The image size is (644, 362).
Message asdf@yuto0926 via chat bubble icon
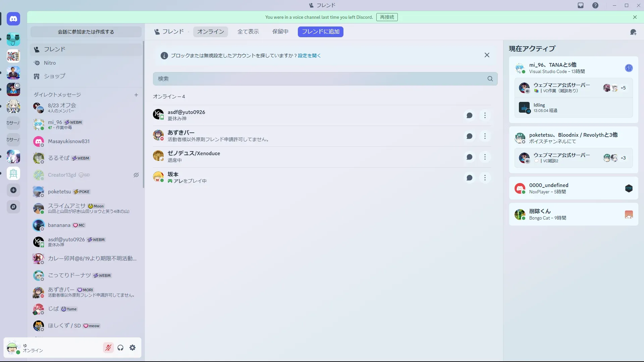[469, 116]
